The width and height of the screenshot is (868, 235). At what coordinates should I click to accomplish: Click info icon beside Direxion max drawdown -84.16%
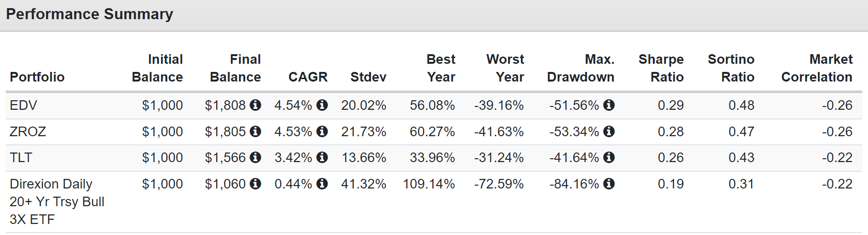[x=609, y=183]
